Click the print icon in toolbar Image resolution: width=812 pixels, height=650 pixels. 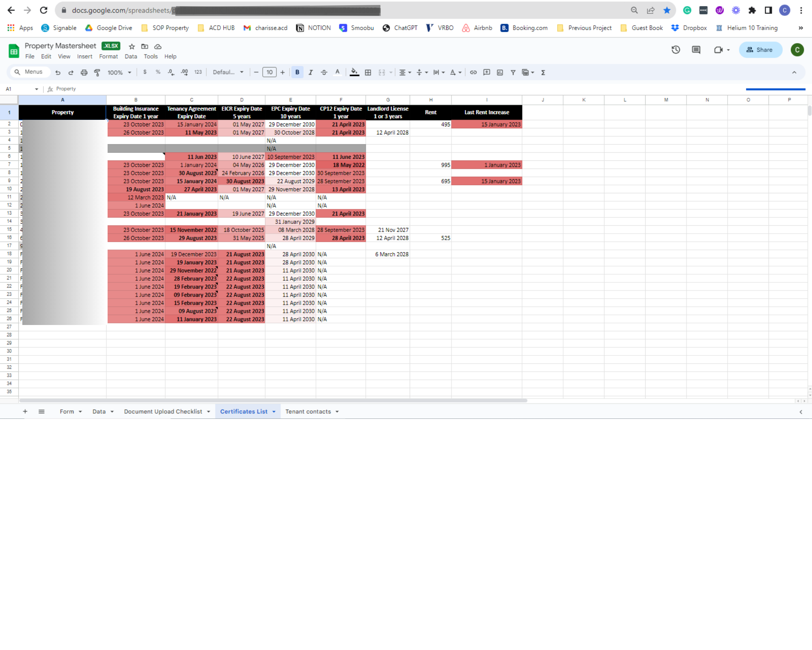[x=84, y=72]
